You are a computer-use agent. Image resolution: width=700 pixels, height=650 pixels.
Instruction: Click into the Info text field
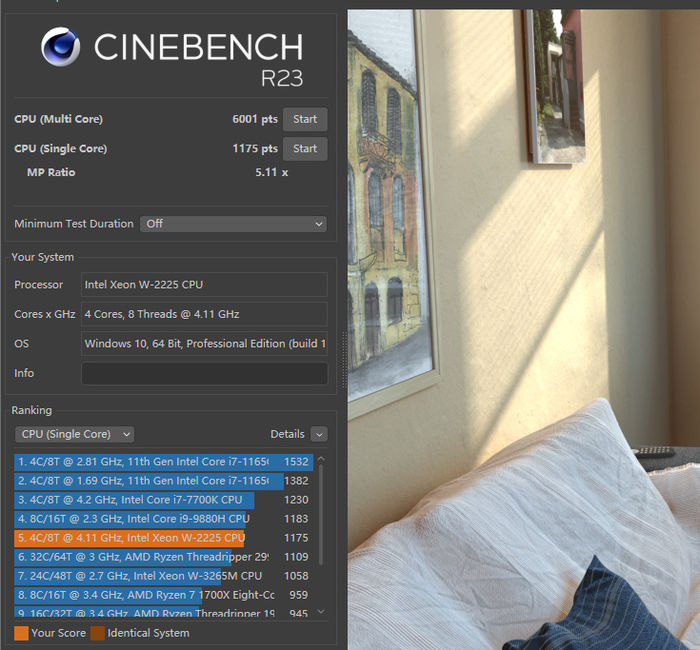(204, 373)
